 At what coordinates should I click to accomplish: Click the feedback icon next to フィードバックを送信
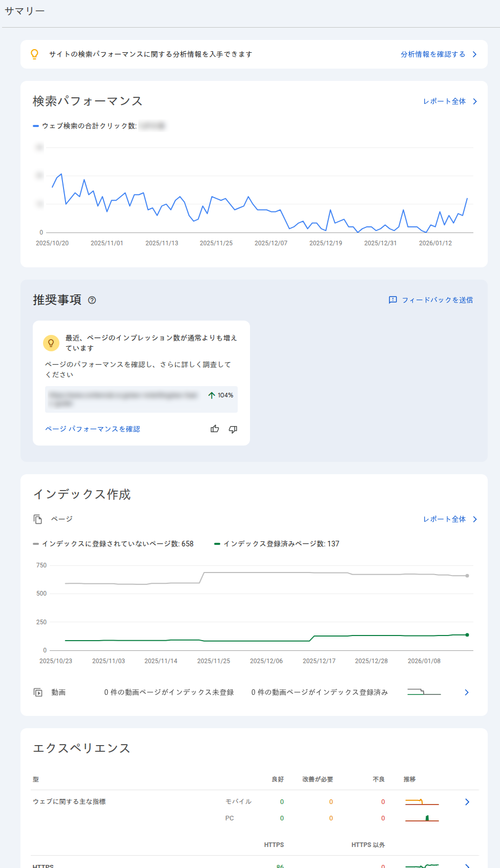click(391, 300)
